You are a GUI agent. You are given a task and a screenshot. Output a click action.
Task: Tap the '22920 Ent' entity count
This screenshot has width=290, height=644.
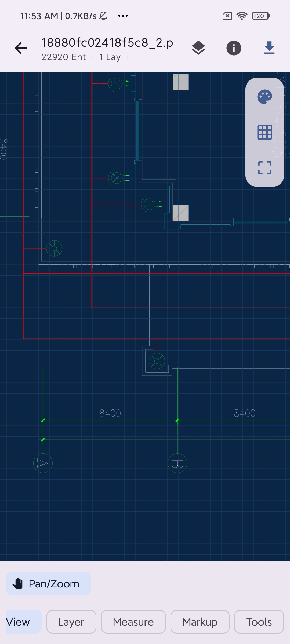[64, 57]
